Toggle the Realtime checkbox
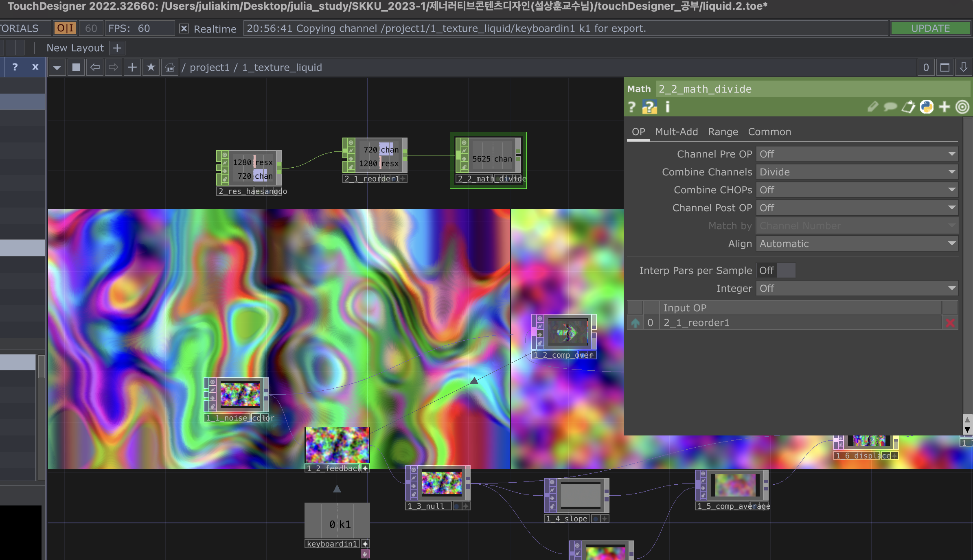The image size is (973, 560). coord(184,28)
